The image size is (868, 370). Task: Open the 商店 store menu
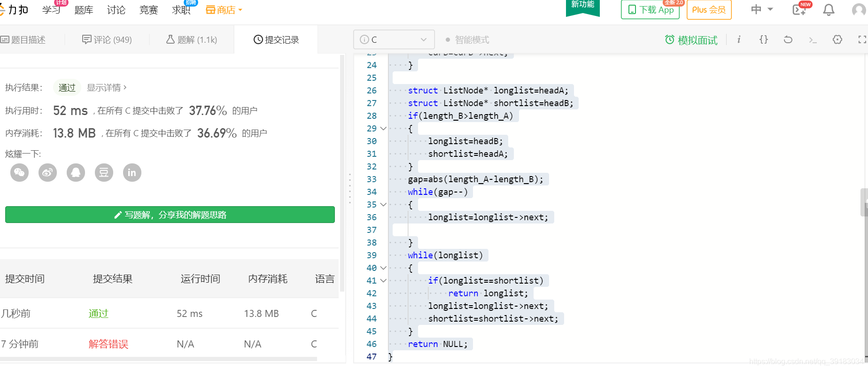224,10
